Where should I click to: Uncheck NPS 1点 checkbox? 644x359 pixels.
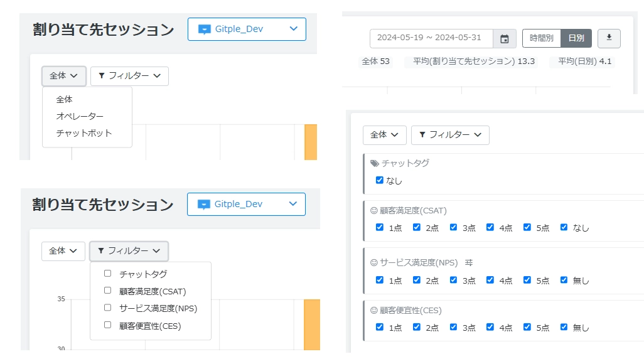tap(380, 280)
